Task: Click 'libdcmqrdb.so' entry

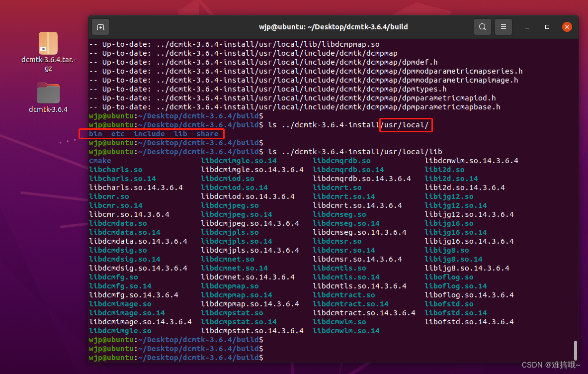Action: (341, 161)
